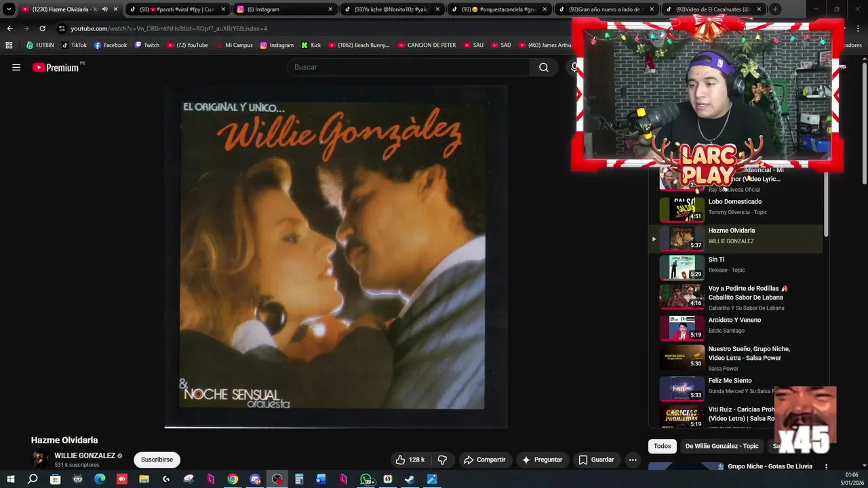Click the Preguntar ask button
This screenshot has width=868, height=488.
tap(542, 460)
